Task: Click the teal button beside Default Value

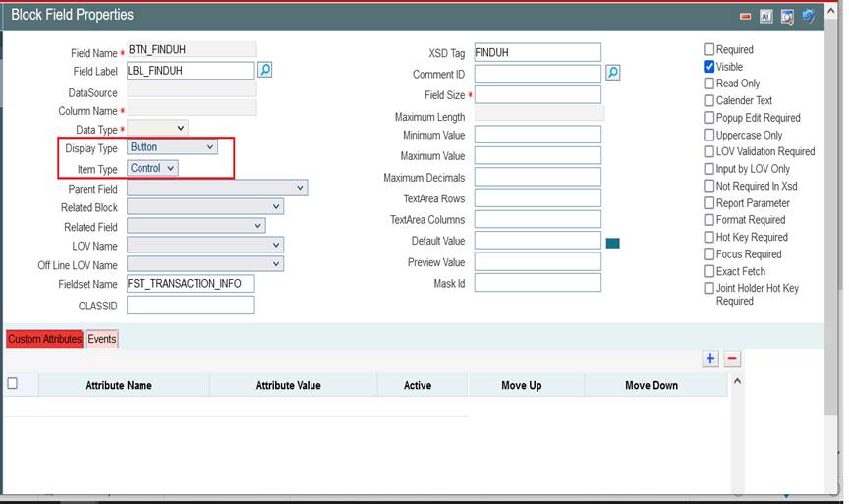Action: [612, 243]
